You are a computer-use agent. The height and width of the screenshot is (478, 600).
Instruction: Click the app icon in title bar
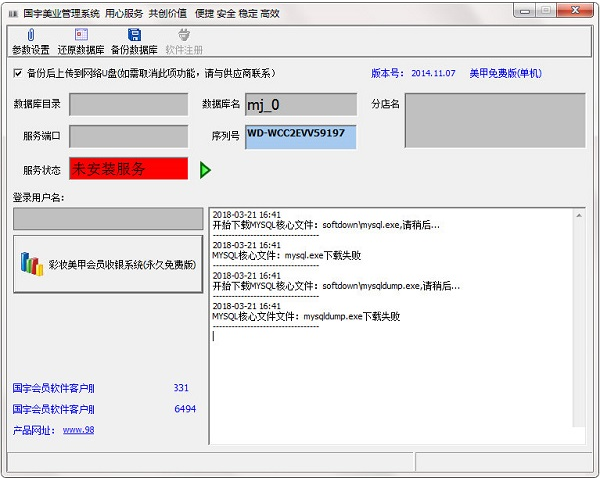[13, 14]
